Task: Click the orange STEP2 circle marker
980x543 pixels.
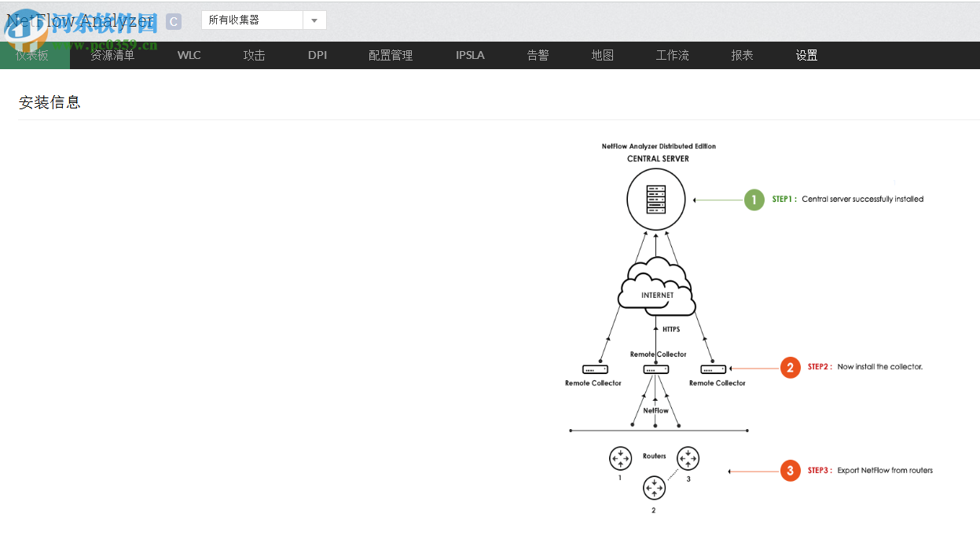Action: pos(790,367)
